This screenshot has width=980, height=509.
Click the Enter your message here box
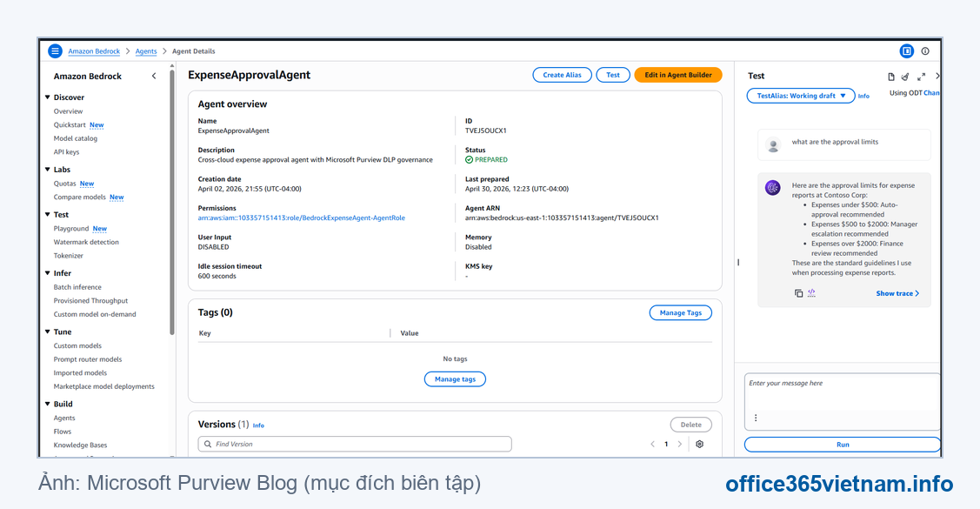point(843,401)
